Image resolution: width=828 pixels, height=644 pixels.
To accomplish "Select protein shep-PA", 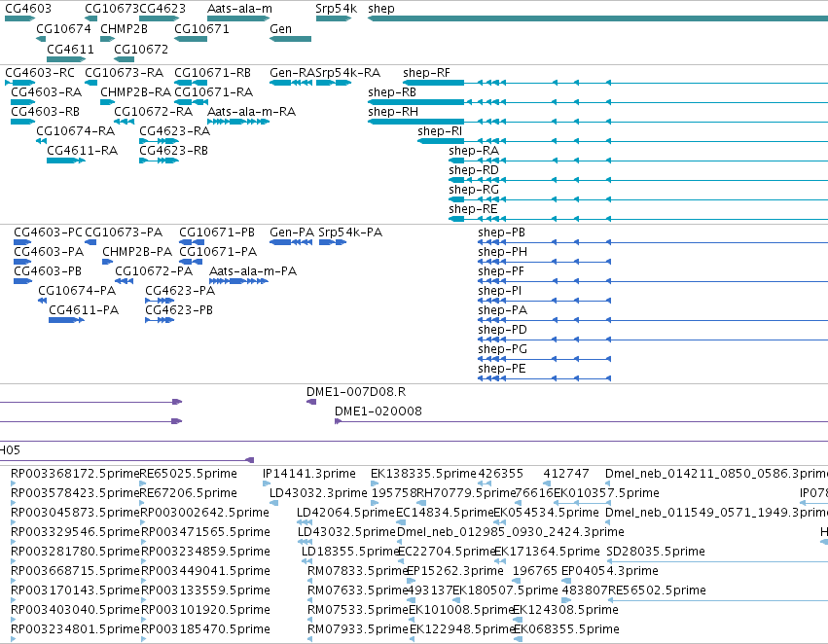I will (x=502, y=311).
